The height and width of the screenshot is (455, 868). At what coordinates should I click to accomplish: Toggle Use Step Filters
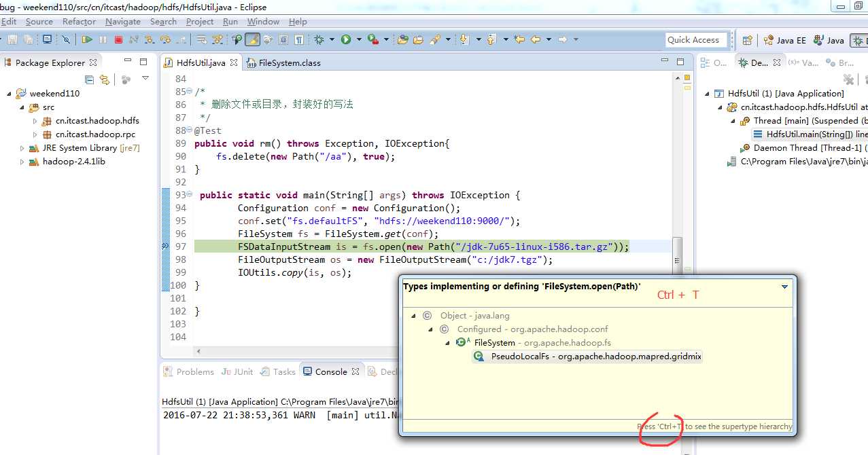coord(217,39)
